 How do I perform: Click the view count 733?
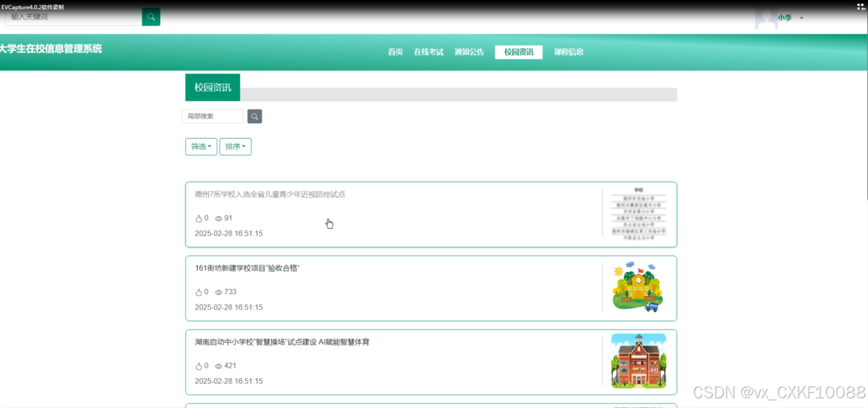click(x=230, y=292)
